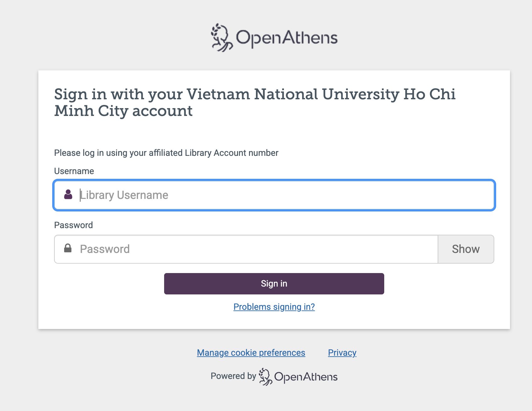This screenshot has height=411, width=532.
Task: Focus the Password input field
Action: coord(252,249)
